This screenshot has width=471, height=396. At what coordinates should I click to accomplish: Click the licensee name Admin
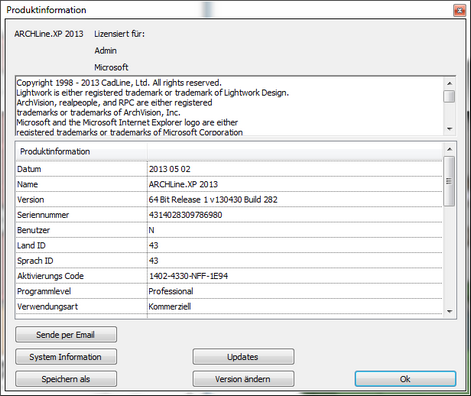[106, 51]
